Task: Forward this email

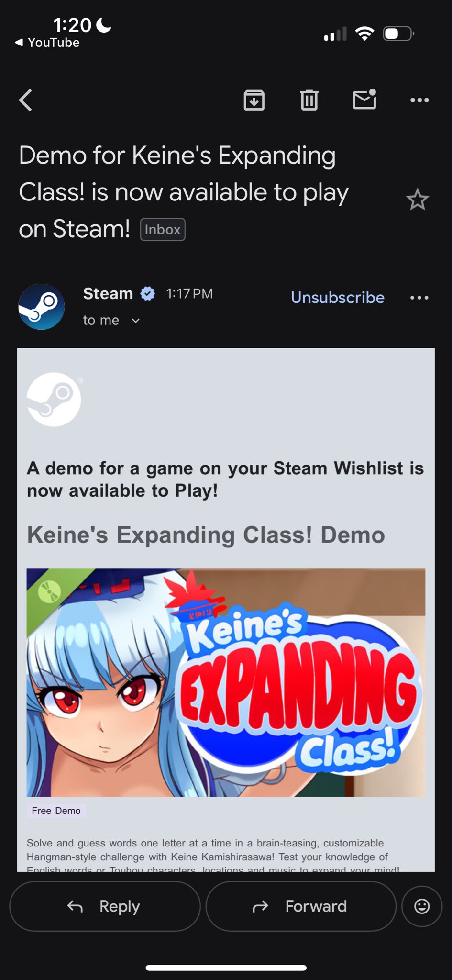Action: coord(301,906)
